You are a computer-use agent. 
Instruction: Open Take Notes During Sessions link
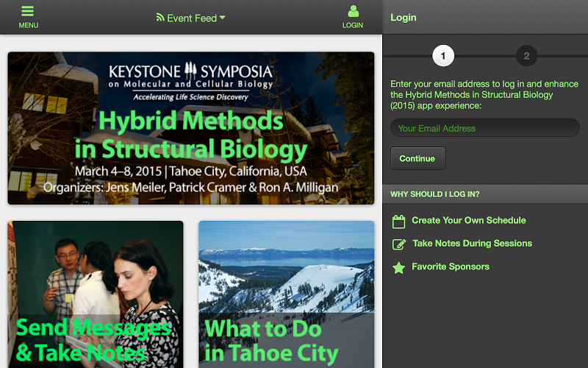(472, 244)
